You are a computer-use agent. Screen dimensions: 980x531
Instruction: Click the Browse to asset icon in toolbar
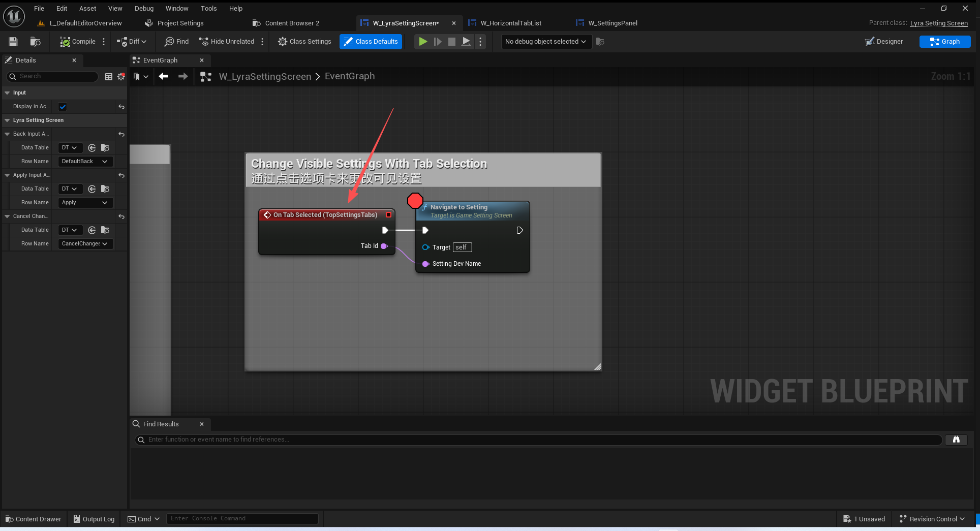click(x=35, y=42)
